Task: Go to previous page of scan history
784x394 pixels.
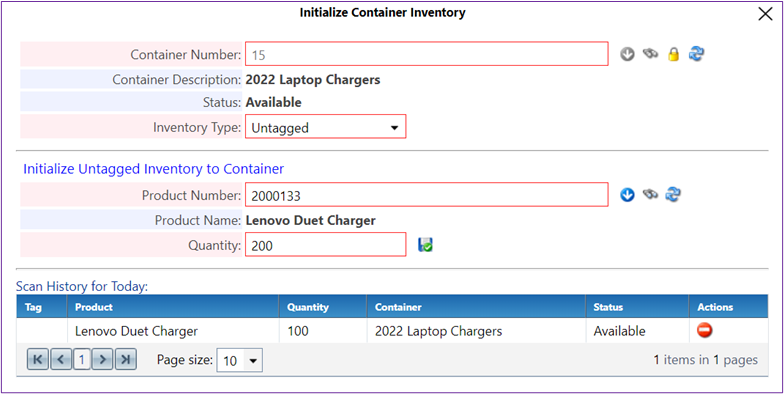Action: pyautogui.click(x=60, y=360)
